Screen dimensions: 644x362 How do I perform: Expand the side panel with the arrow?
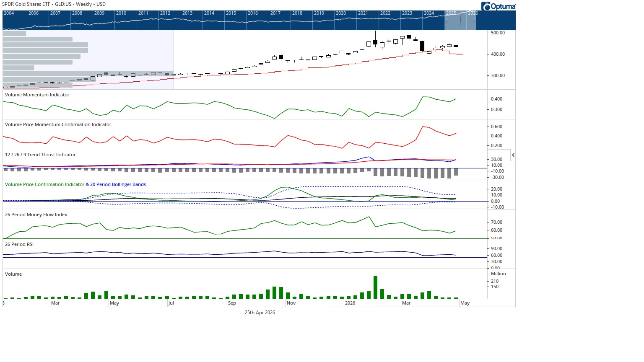pyautogui.click(x=513, y=155)
